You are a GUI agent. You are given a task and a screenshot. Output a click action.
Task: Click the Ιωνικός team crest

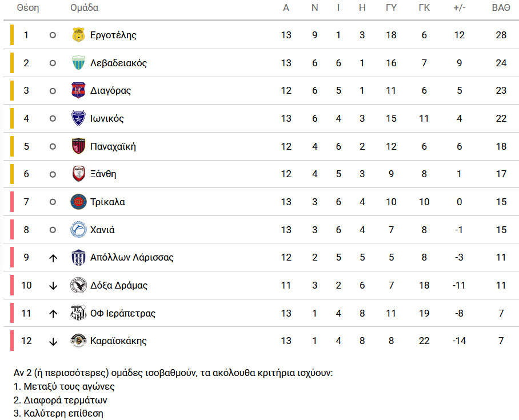(x=78, y=119)
